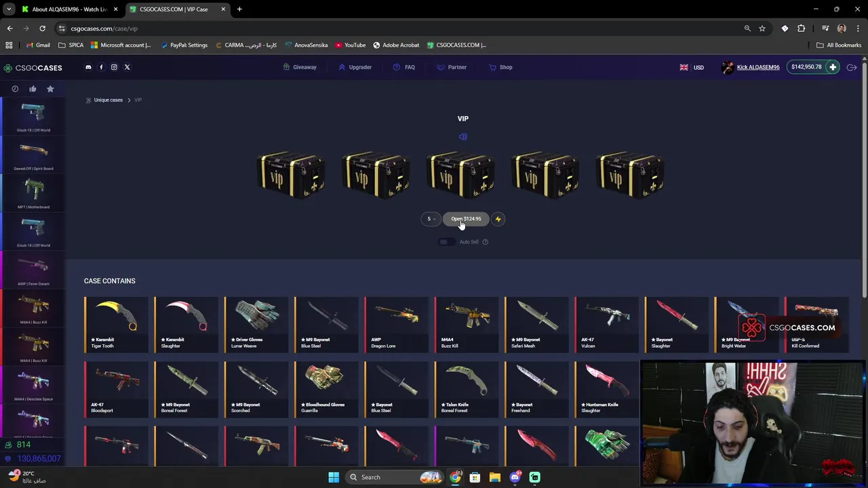Open the Discord social icon in header
This screenshot has width=868, height=488.
[x=88, y=67]
